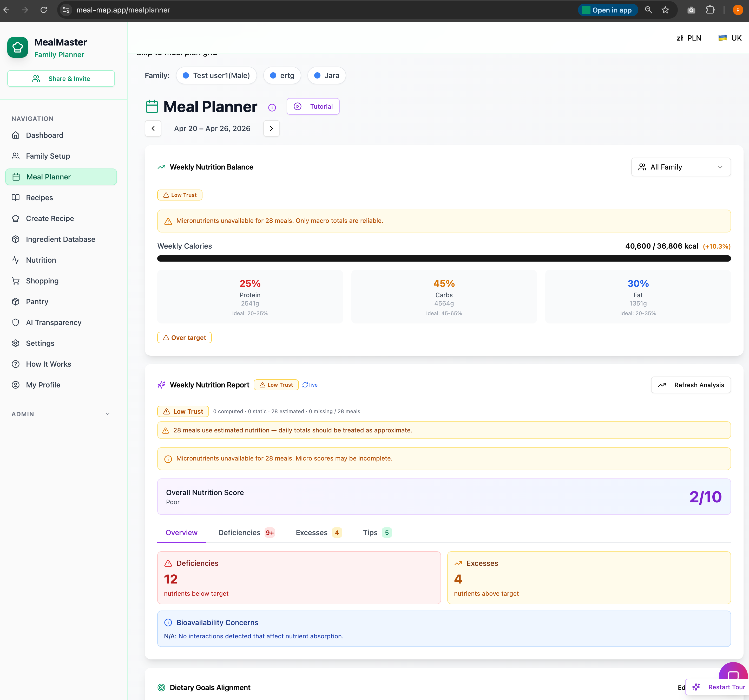Open AI Transparency page
The width and height of the screenshot is (749, 700).
click(61, 323)
